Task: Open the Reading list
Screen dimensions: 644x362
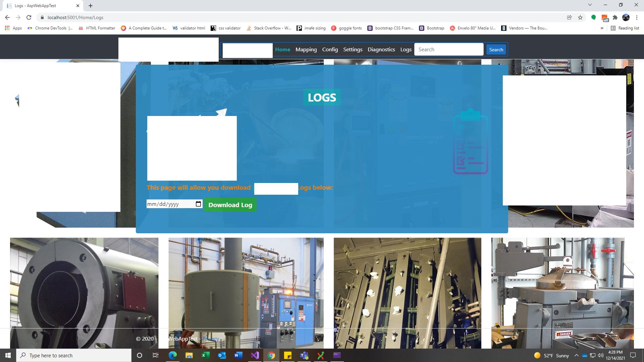Action: tap(625, 28)
